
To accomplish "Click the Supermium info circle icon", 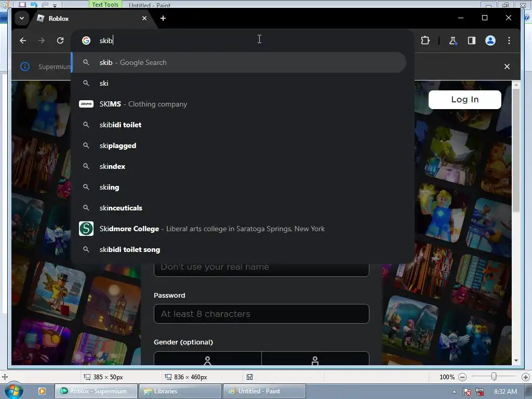I will click(25, 66).
